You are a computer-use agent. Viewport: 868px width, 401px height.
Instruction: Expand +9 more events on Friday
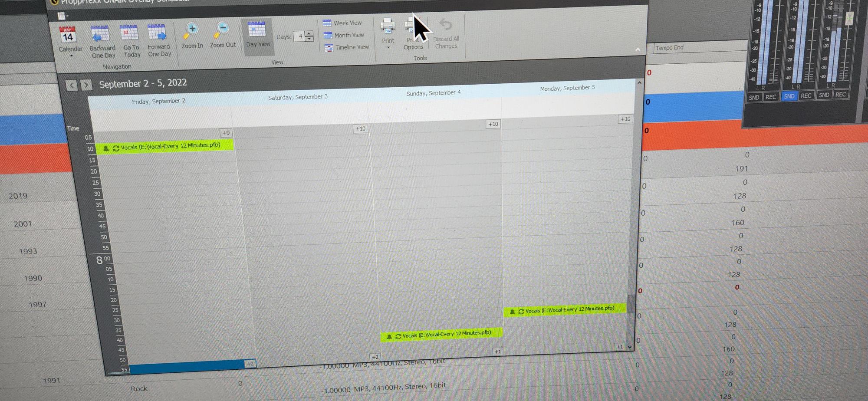[226, 133]
